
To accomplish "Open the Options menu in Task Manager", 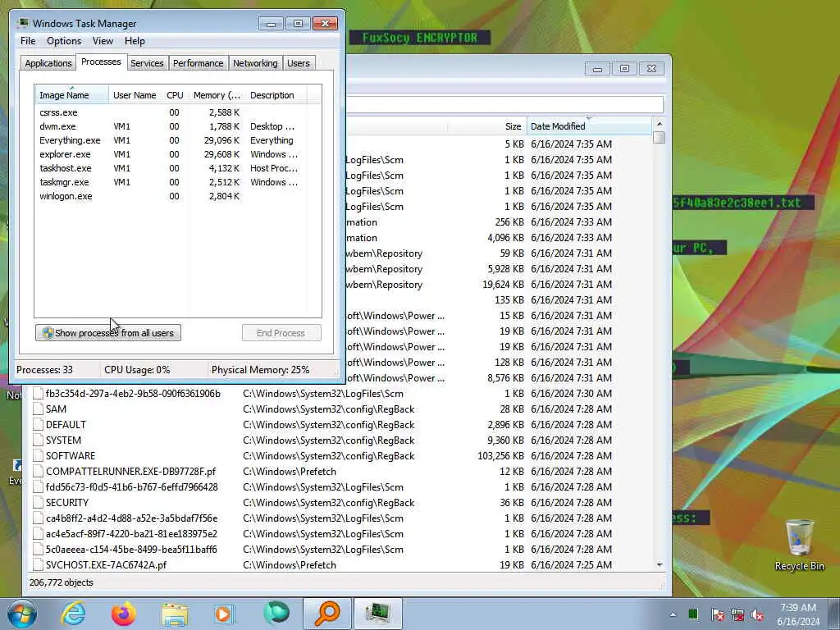I will (64, 41).
